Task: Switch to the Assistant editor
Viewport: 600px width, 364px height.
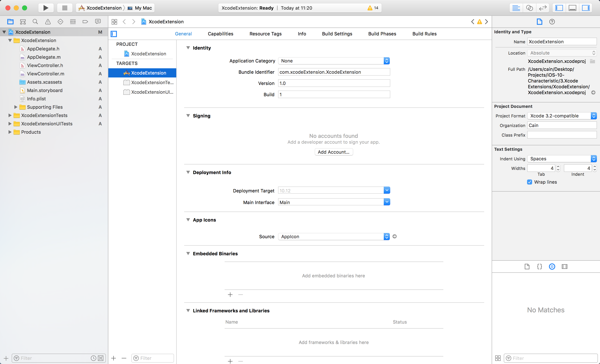Action: [529, 8]
